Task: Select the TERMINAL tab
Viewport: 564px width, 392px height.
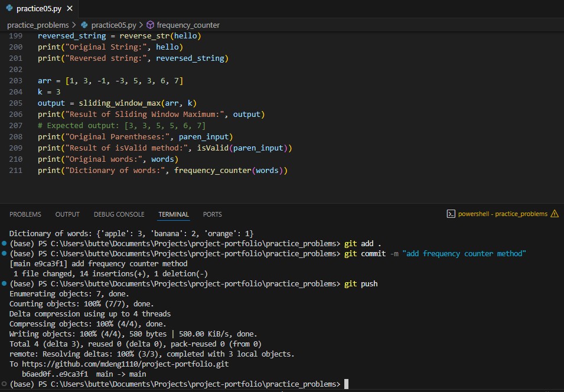Action: click(x=173, y=214)
